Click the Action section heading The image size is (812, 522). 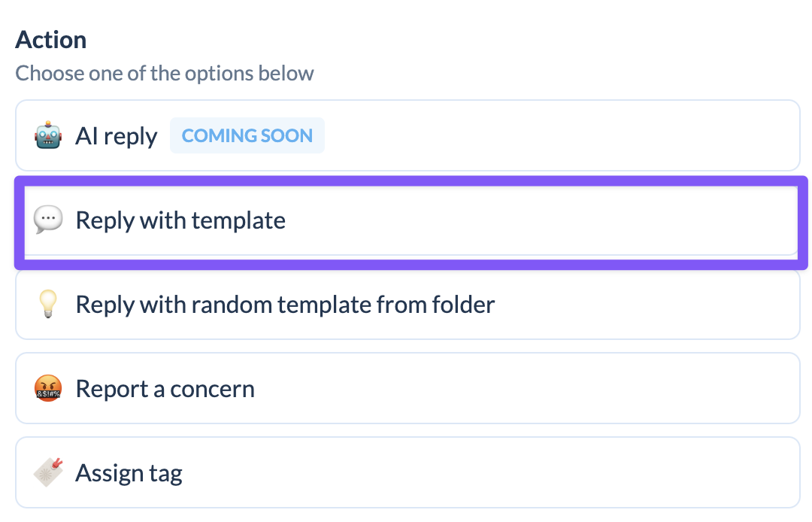tap(51, 40)
